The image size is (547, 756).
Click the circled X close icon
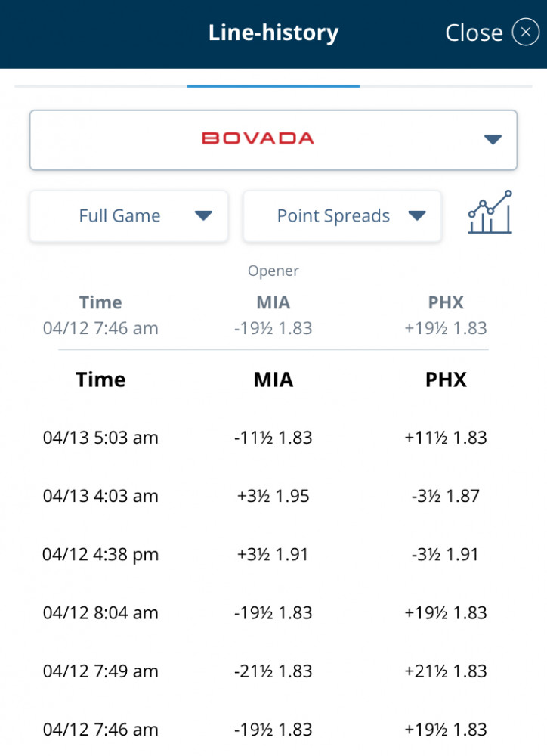(525, 33)
